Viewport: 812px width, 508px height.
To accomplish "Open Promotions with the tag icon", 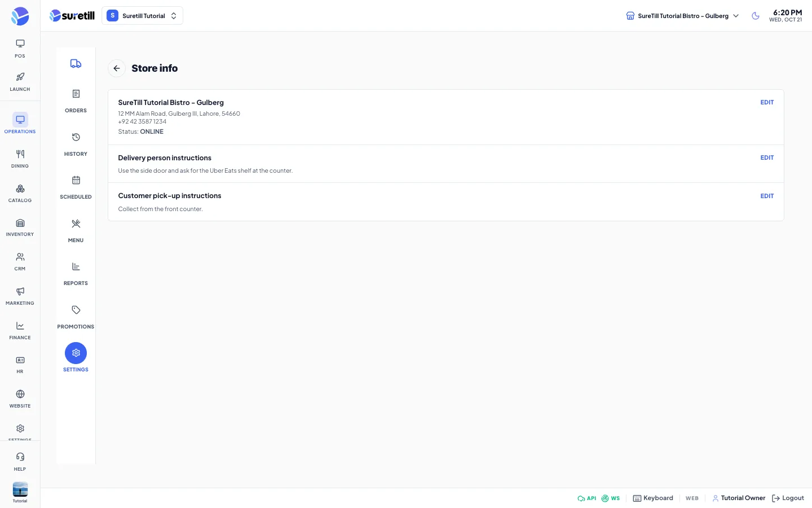I will tap(76, 317).
